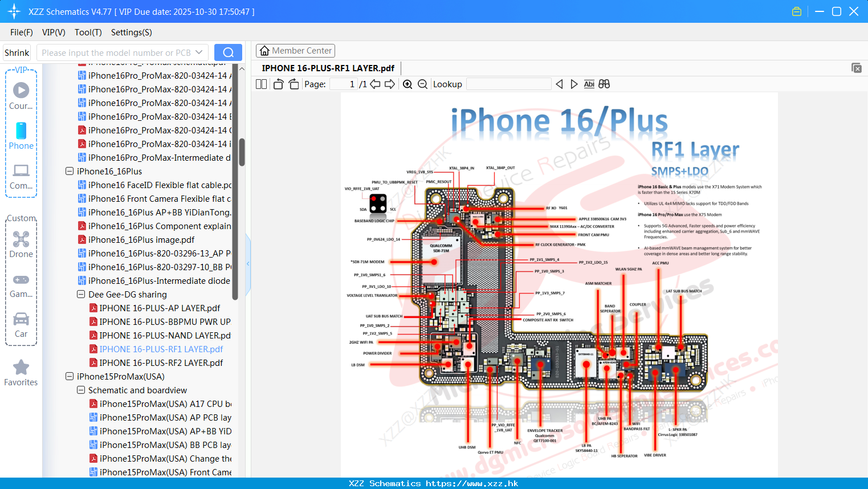Open IPHONE 16-PLUS-BBPMU PWR UP file

[160, 321]
